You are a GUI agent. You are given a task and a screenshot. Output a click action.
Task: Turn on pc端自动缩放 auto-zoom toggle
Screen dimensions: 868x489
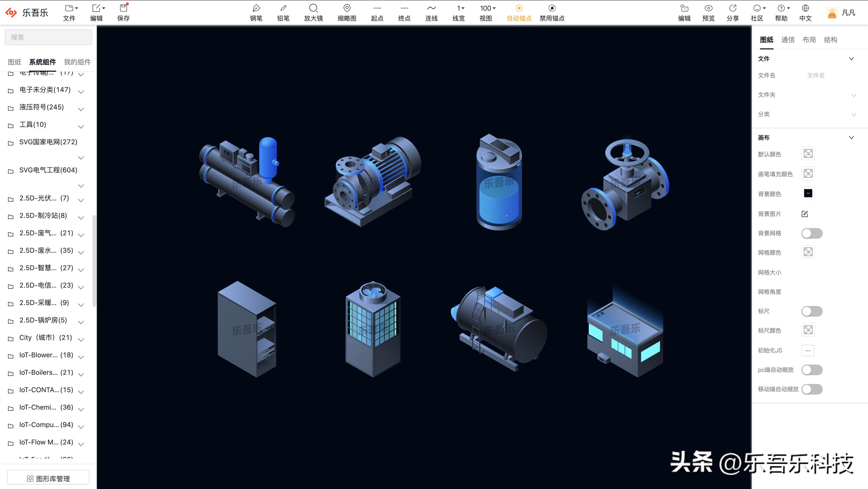(812, 370)
